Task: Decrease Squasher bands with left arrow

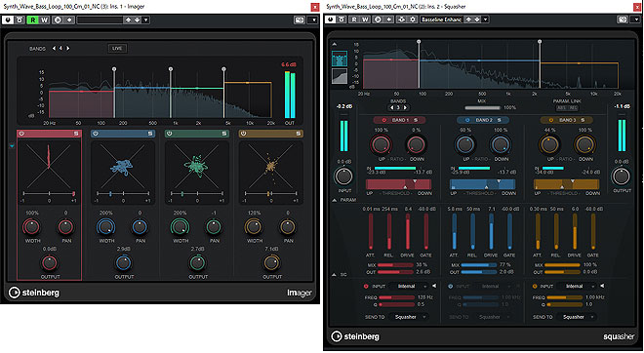Action: click(392, 107)
